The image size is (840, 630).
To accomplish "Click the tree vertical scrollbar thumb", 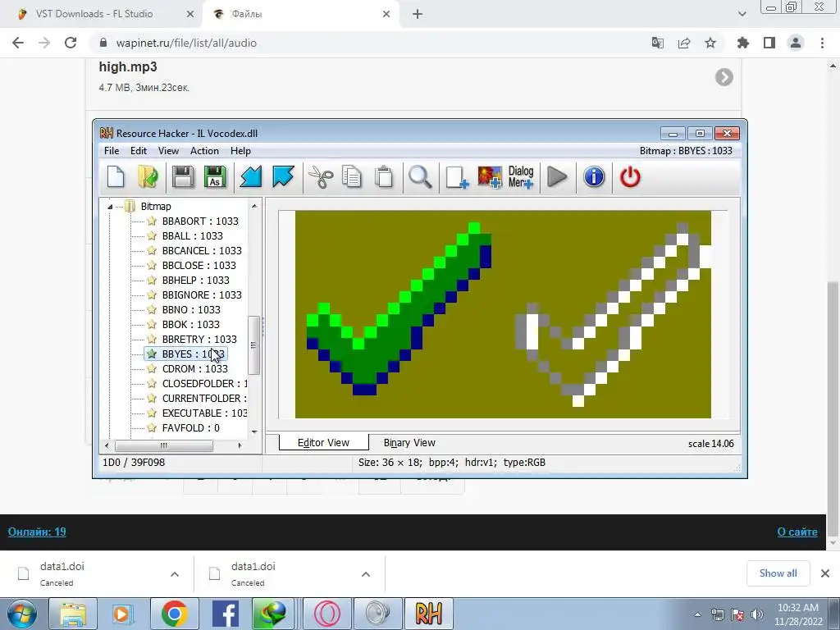I will (254, 345).
